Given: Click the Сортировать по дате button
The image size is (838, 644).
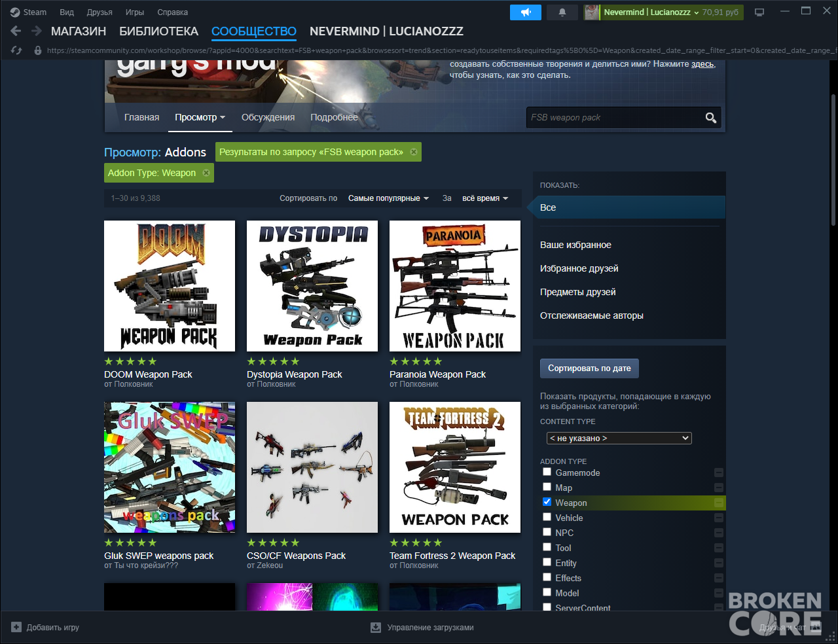Looking at the screenshot, I should point(589,368).
